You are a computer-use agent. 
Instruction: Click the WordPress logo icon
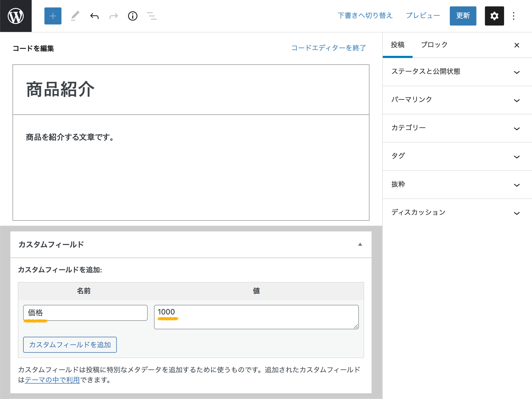click(x=16, y=16)
